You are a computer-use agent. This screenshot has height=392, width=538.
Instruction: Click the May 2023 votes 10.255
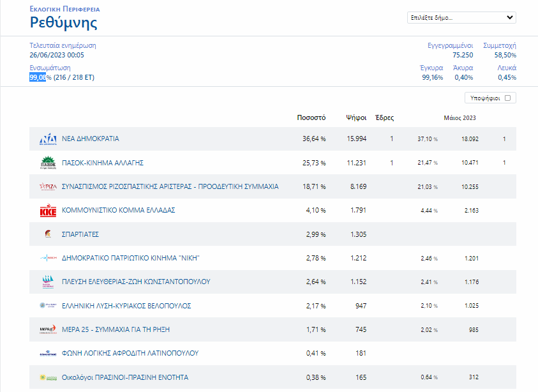pos(470,186)
